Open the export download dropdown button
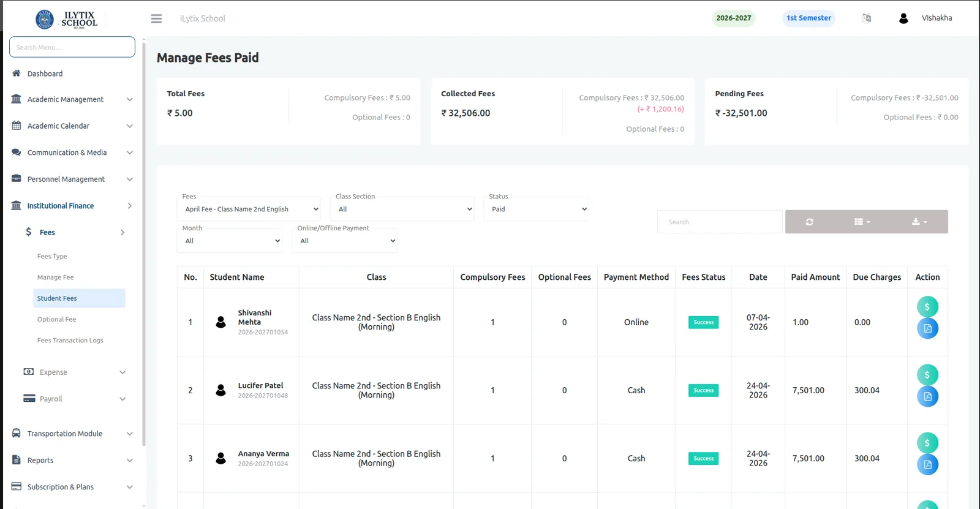 tap(919, 222)
